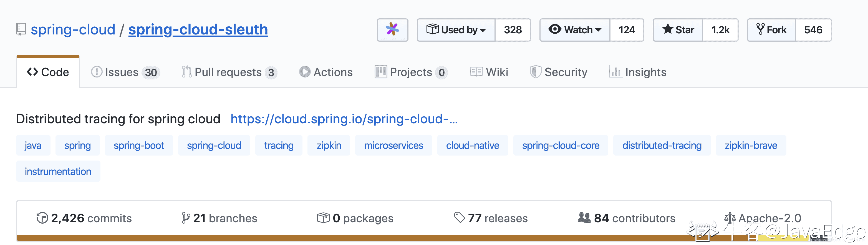
Task: Select the zipkin-brave topic tag
Action: point(751,146)
